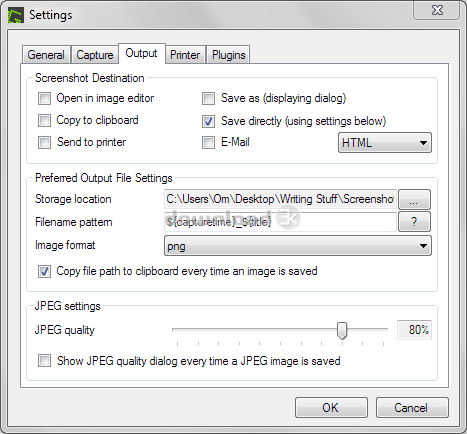Expand the HTML e-mail format dropdown
467x434 pixels.
pos(385,143)
